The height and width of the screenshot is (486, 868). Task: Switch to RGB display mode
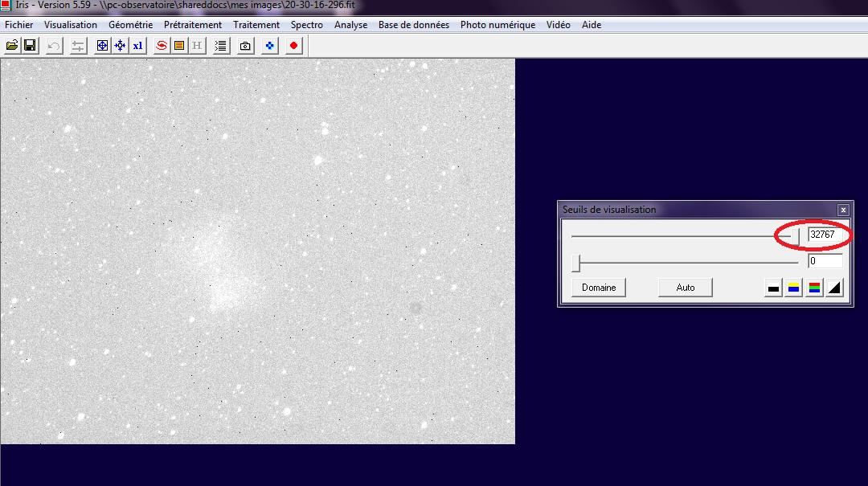[815, 287]
